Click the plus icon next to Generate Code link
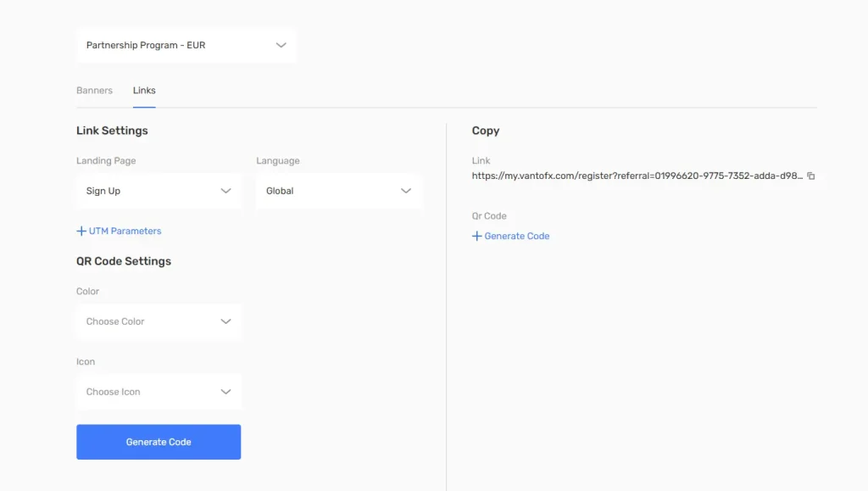The width and height of the screenshot is (868, 491). tap(476, 236)
